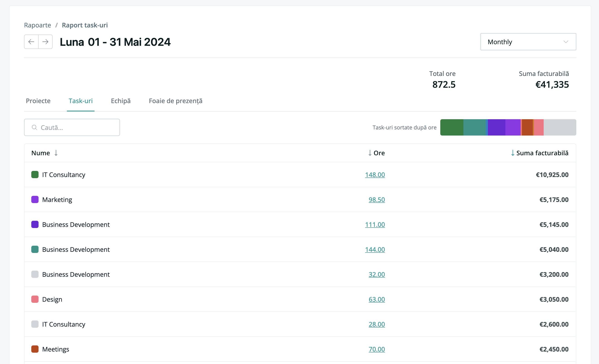Click the Suma facturabilă sort arrow
Viewport: 599px width, 364px height.
(512, 153)
